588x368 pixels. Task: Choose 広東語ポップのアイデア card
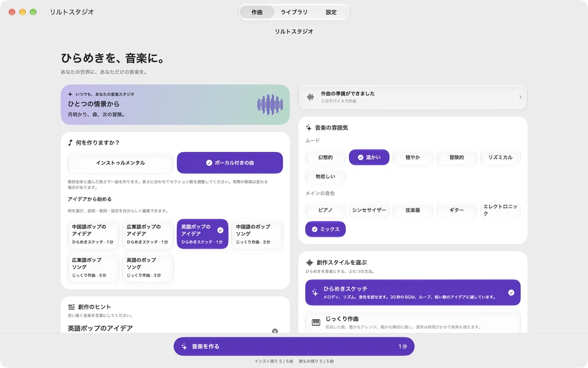[x=148, y=234]
